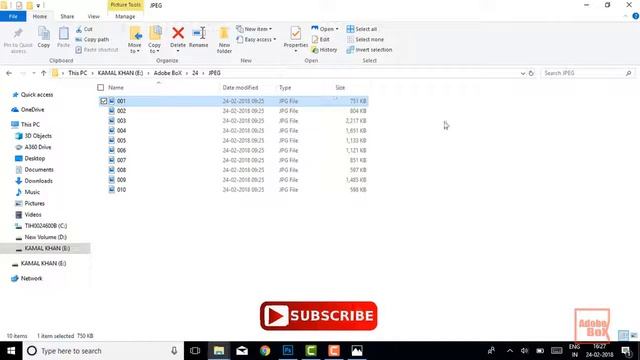Uncheck the checkbox for file 001
The image size is (640, 360).
(103, 101)
